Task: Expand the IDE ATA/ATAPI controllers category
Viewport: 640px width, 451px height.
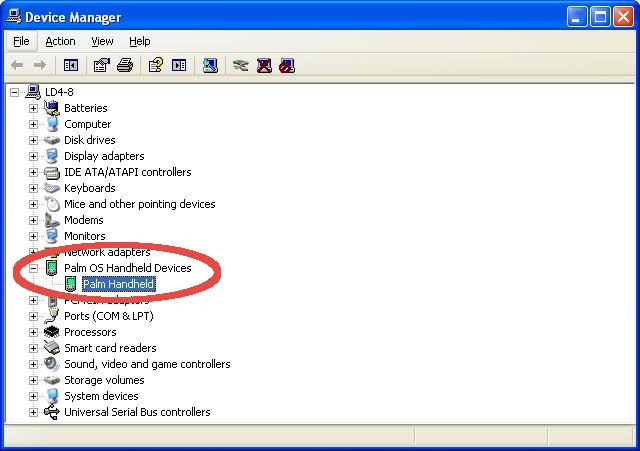Action: click(x=33, y=172)
